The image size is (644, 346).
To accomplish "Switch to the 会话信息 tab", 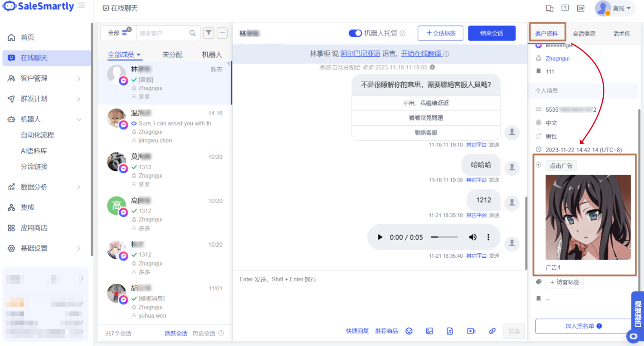I will [x=584, y=34].
